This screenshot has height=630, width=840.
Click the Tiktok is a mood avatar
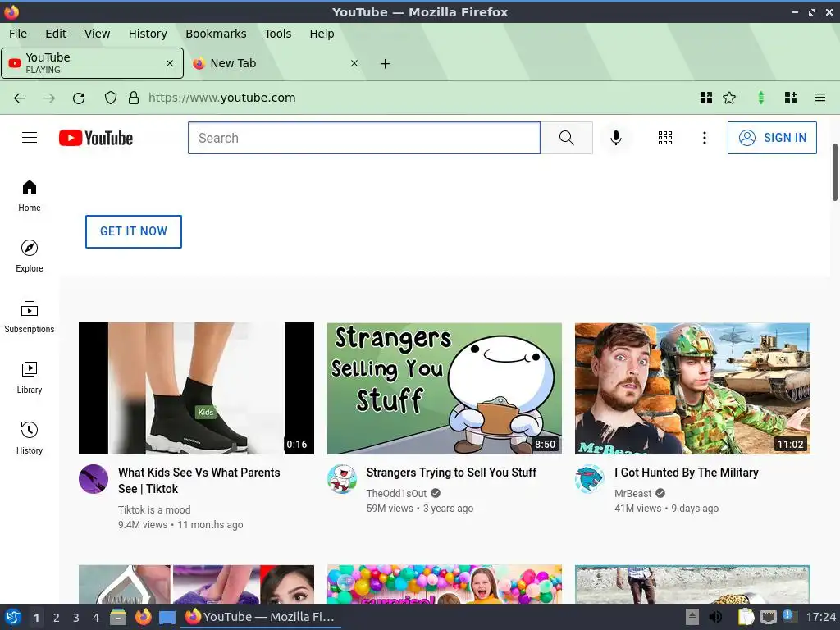(x=94, y=479)
